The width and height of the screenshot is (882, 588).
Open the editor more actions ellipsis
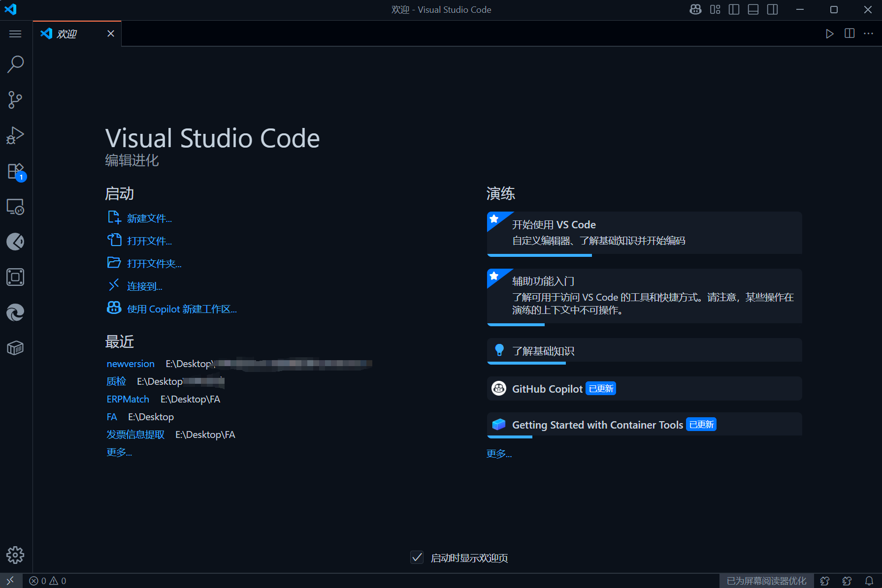(869, 33)
